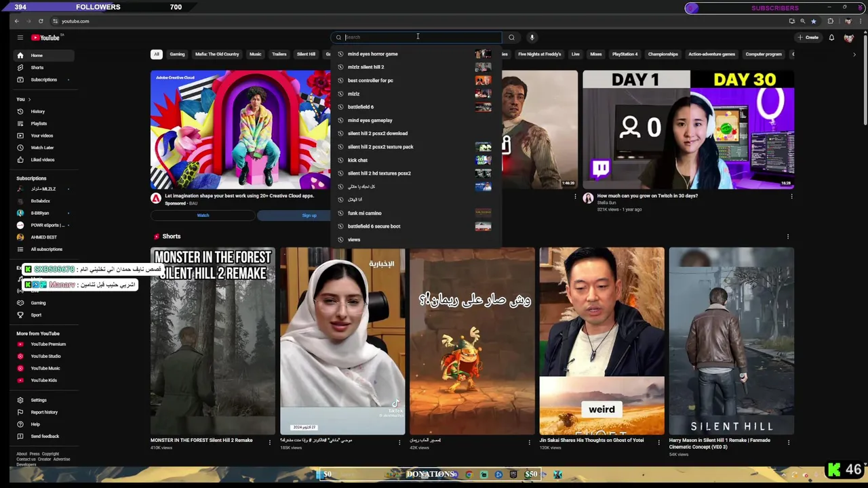
Task: Click the browser back arrow
Action: tap(16, 21)
